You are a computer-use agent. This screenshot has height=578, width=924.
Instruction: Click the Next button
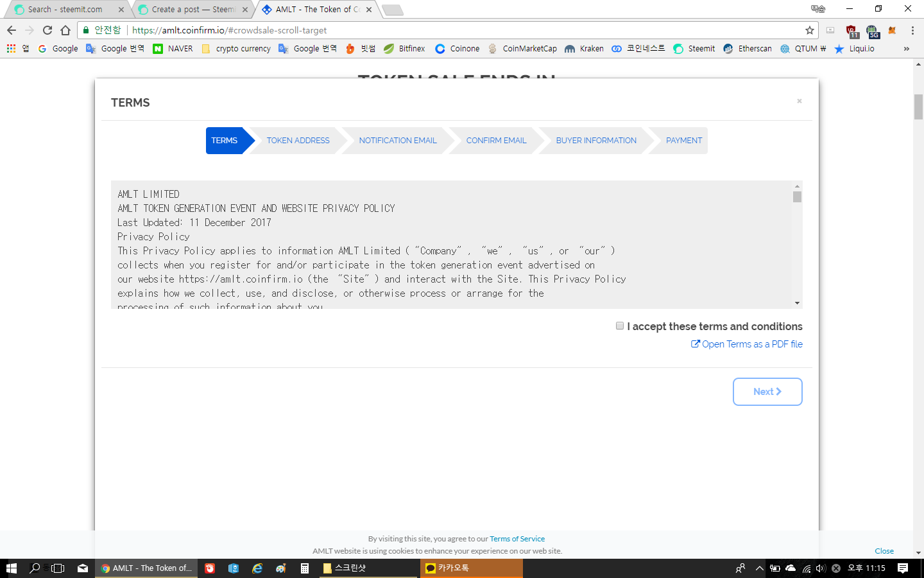[x=767, y=392]
